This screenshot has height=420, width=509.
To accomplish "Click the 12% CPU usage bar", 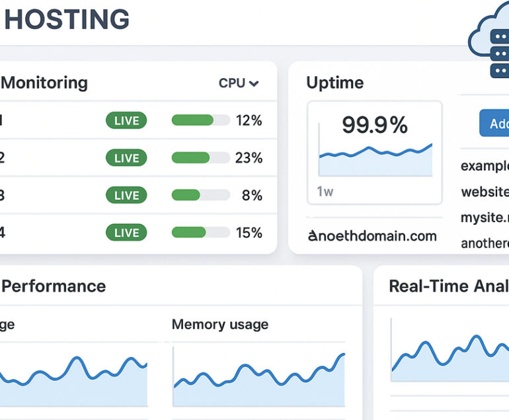I will (200, 120).
